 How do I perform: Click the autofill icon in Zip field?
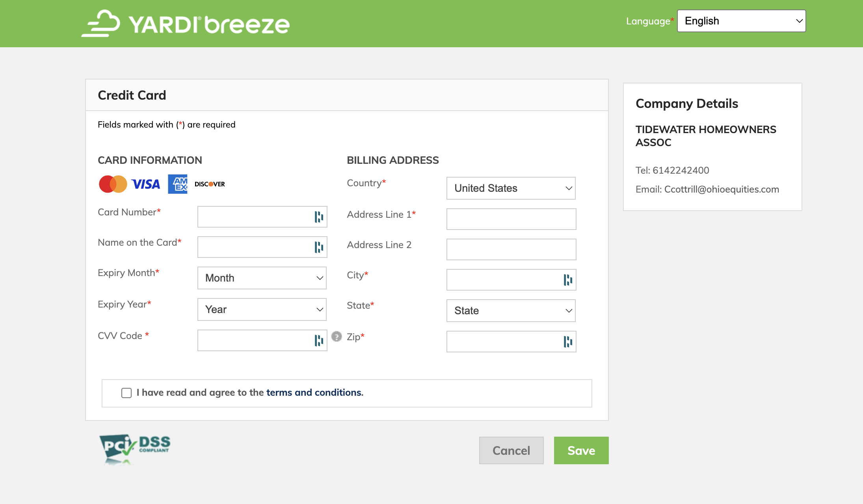pos(568,342)
